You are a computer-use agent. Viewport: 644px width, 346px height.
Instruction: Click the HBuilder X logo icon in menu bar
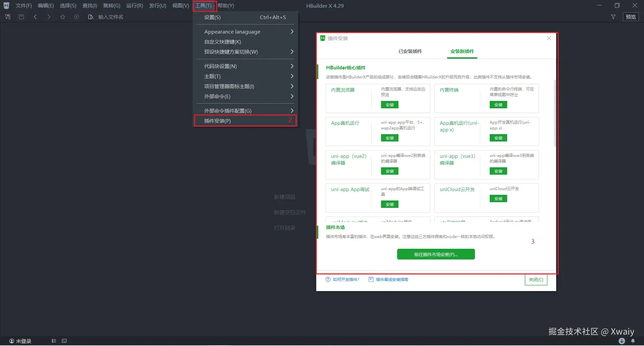point(6,6)
